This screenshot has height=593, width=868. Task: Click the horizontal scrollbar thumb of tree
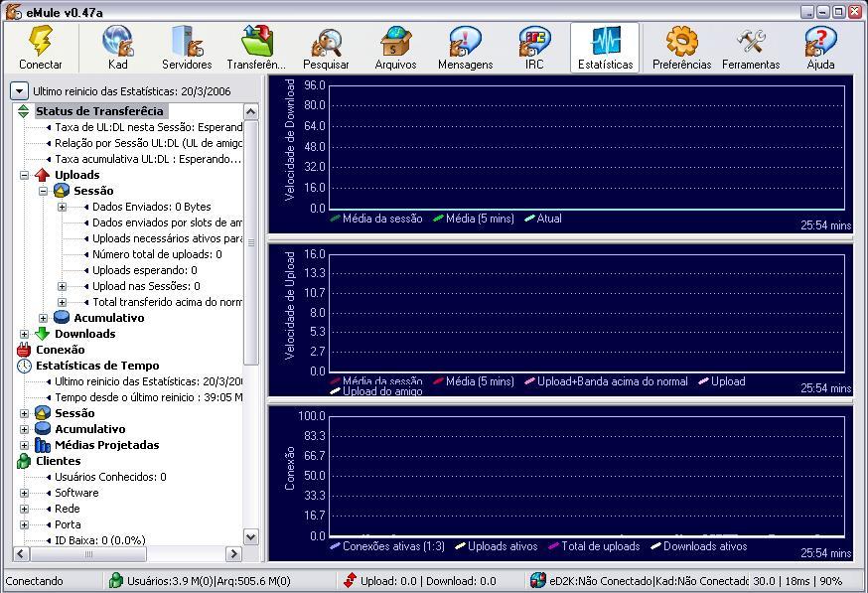88,553
